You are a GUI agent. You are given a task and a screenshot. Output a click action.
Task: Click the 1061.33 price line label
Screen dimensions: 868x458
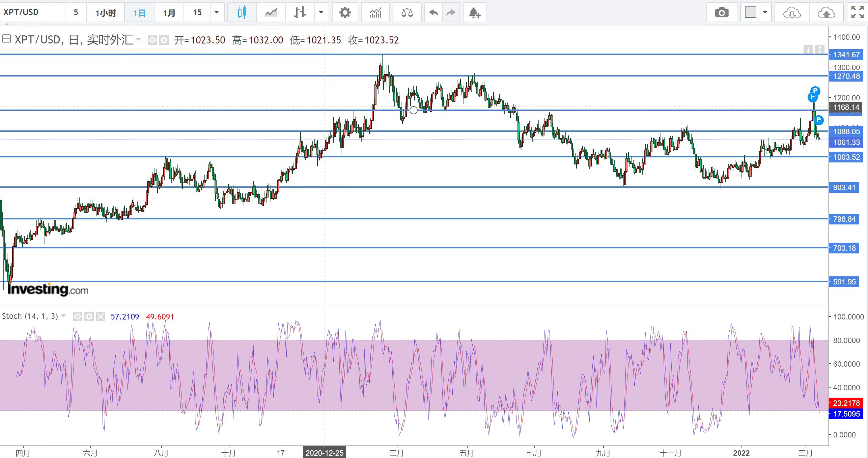coord(846,142)
